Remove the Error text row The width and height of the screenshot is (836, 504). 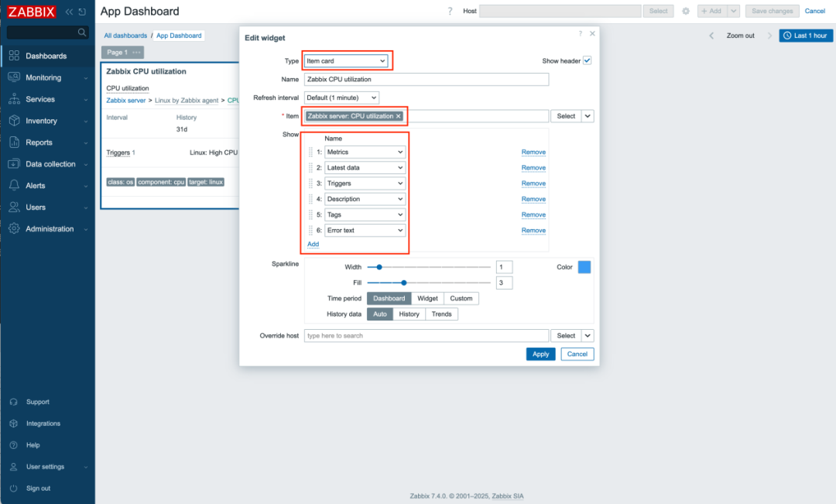click(x=533, y=231)
